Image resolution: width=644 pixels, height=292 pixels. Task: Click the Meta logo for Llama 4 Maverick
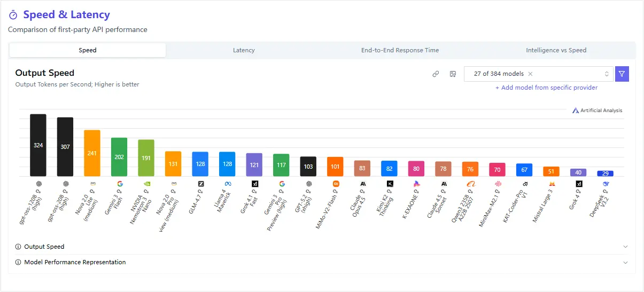pyautogui.click(x=227, y=184)
